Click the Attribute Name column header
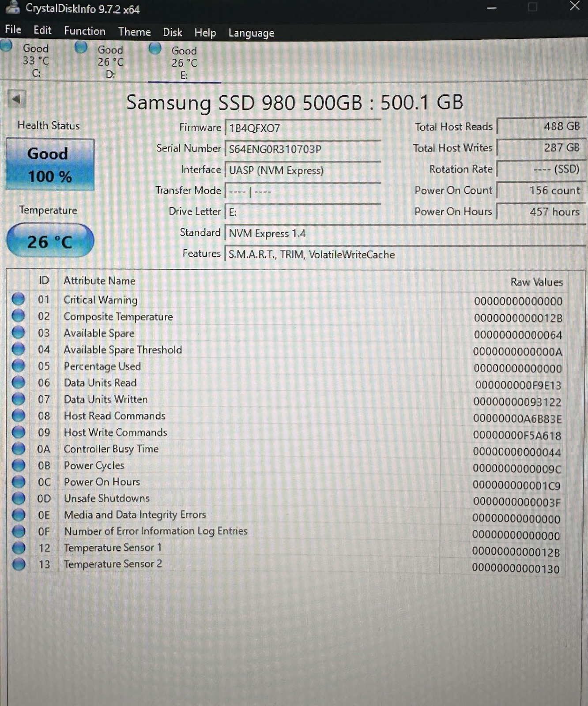The width and height of the screenshot is (588, 706). (x=99, y=281)
